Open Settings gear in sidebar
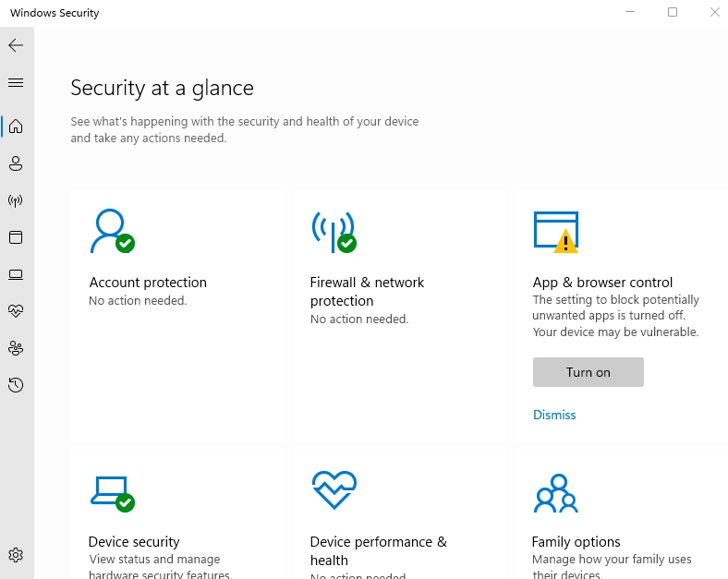The width and height of the screenshot is (728, 579). tap(16, 555)
